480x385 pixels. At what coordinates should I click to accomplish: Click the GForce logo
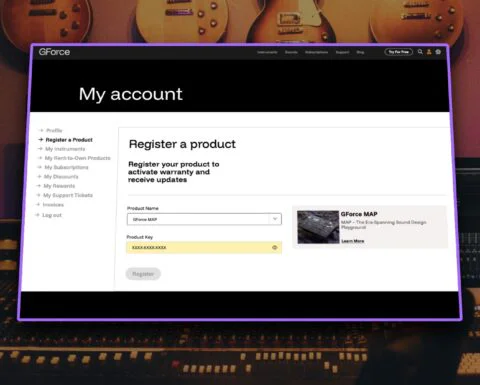(x=54, y=52)
